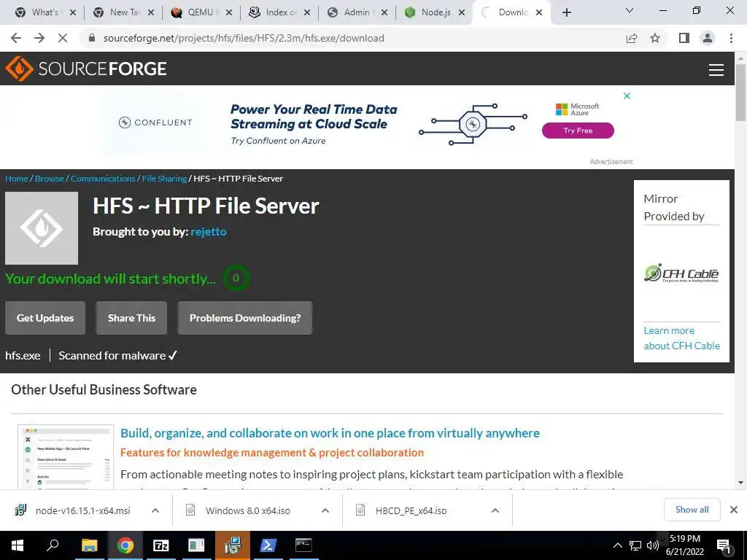Open the rejetto author link
Screen dimensions: 747x560
tap(208, 231)
